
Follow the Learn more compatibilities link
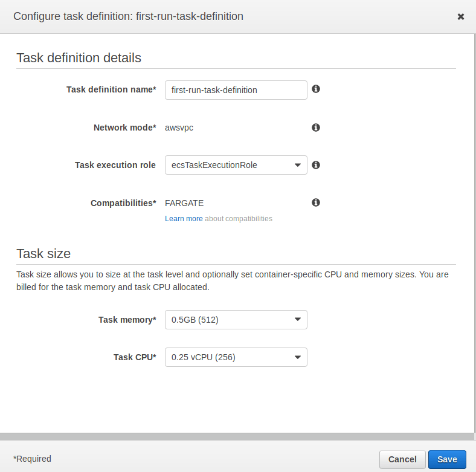pos(184,219)
